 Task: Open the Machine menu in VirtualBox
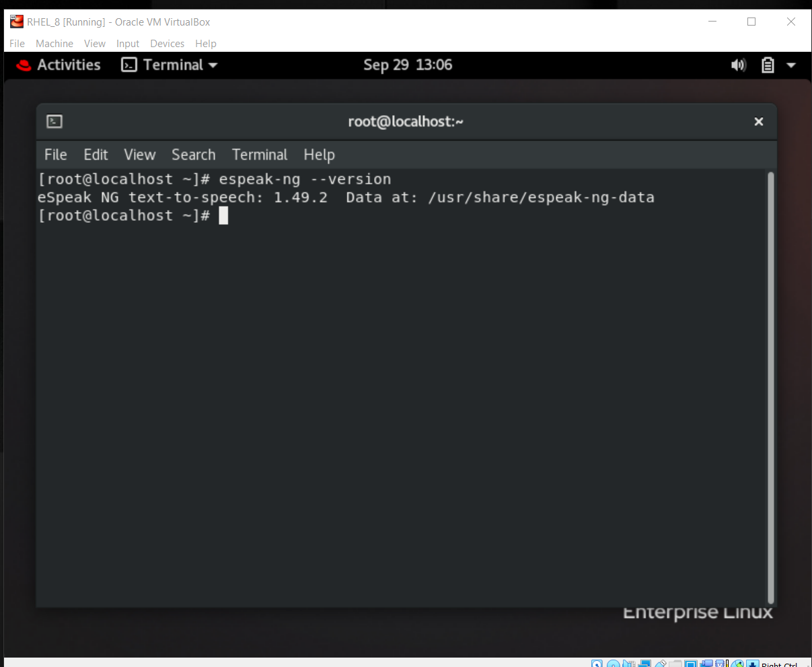(x=54, y=43)
